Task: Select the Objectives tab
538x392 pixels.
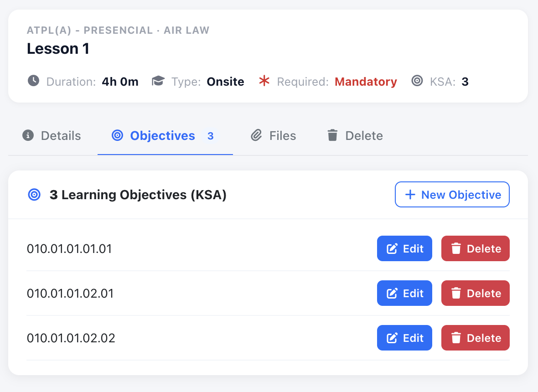Action: click(166, 136)
